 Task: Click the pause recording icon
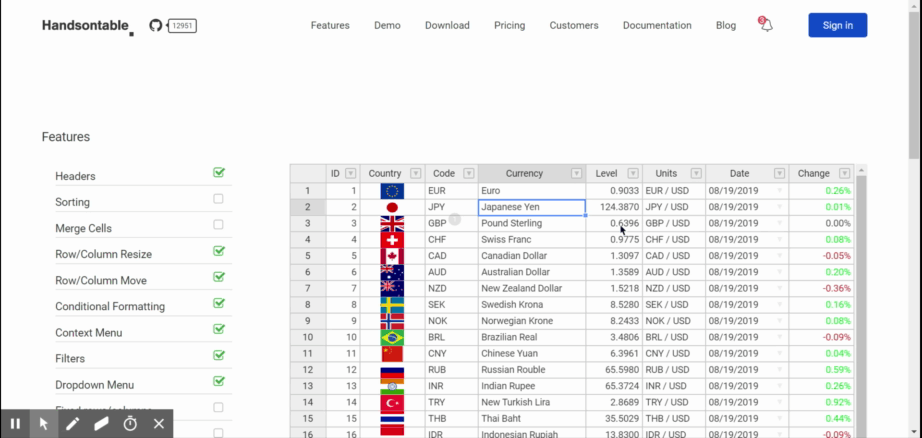[15, 424]
